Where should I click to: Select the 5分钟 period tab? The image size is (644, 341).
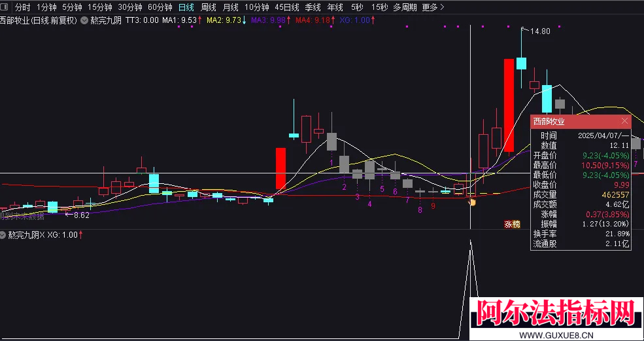(x=73, y=7)
